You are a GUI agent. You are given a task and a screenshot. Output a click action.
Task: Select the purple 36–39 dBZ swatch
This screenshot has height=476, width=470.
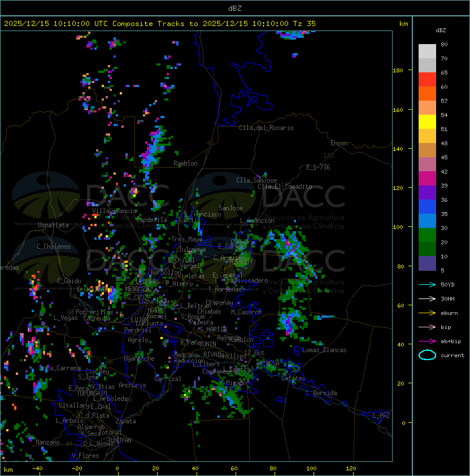coord(427,193)
